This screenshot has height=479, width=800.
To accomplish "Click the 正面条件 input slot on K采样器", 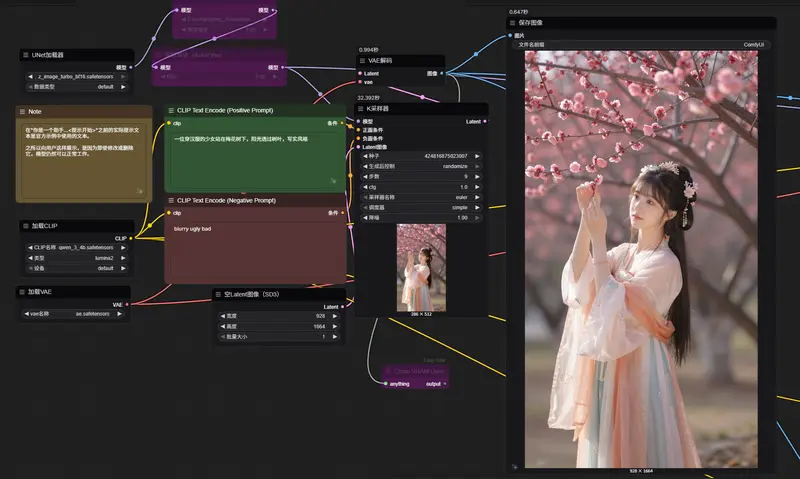I will [x=358, y=130].
